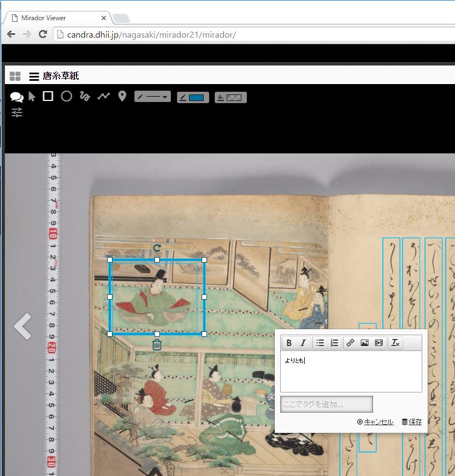The width and height of the screenshot is (455, 476).
Task: Go to previous page arrow
Action: pos(23,326)
